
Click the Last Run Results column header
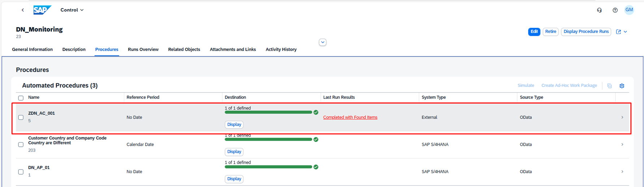[339, 97]
